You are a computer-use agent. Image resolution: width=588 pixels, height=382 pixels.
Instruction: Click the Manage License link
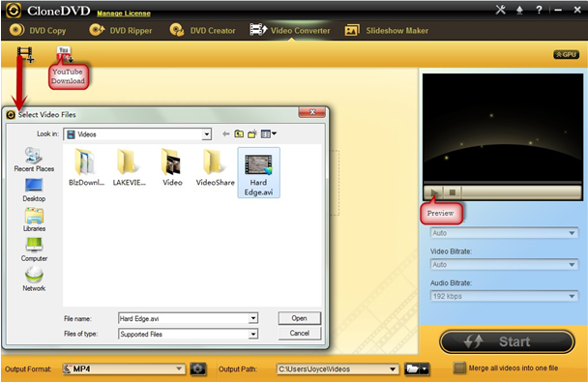click(124, 14)
